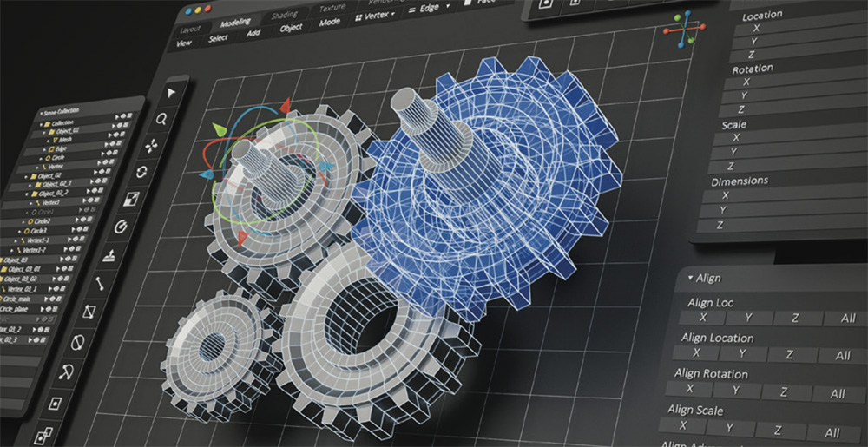Select the arrow cursor tool
This screenshot has height=447, width=868.
(x=172, y=92)
